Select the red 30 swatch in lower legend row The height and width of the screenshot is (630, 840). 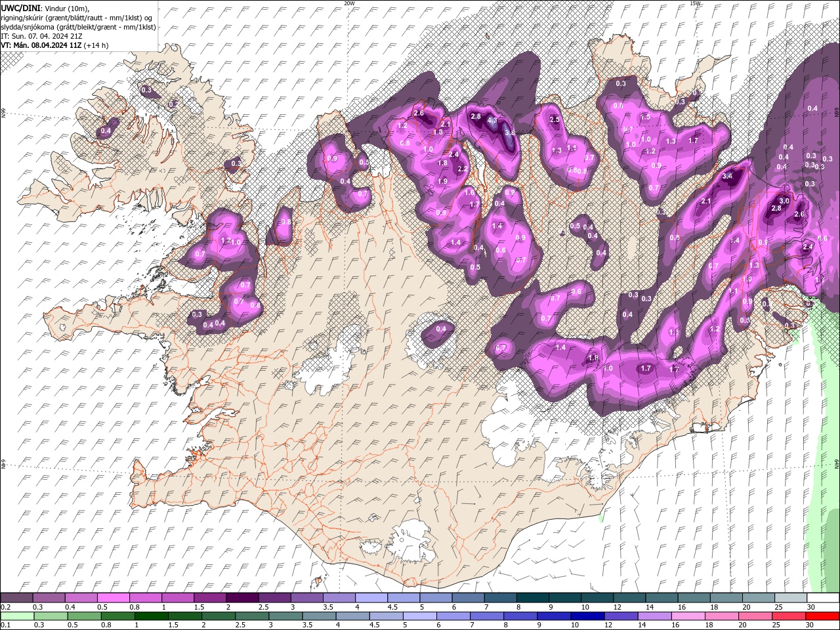click(823, 616)
